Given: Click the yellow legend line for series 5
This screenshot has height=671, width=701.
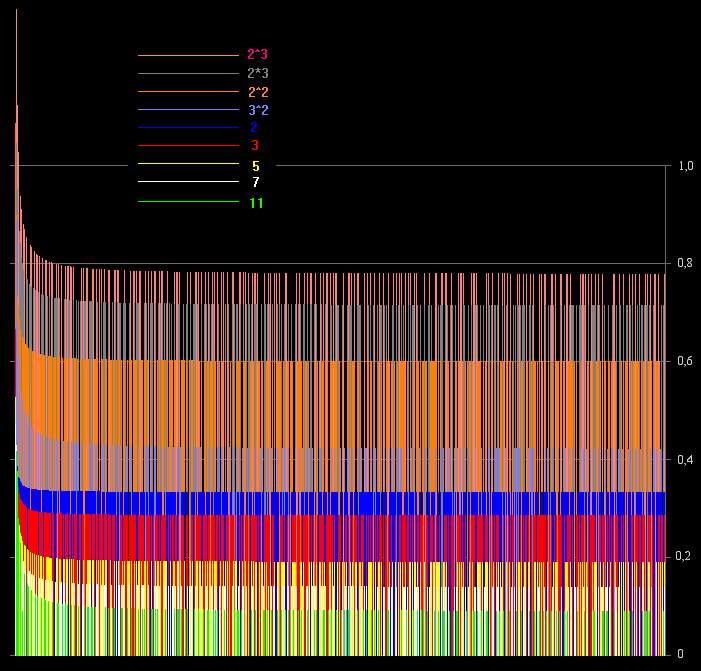Looking at the screenshot, I should coord(187,164).
